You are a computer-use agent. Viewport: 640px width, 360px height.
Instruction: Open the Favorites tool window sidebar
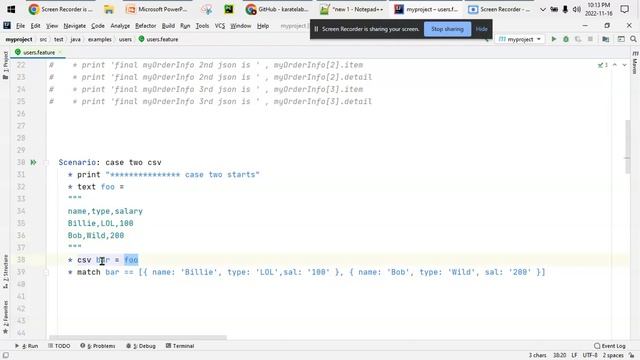point(5,318)
